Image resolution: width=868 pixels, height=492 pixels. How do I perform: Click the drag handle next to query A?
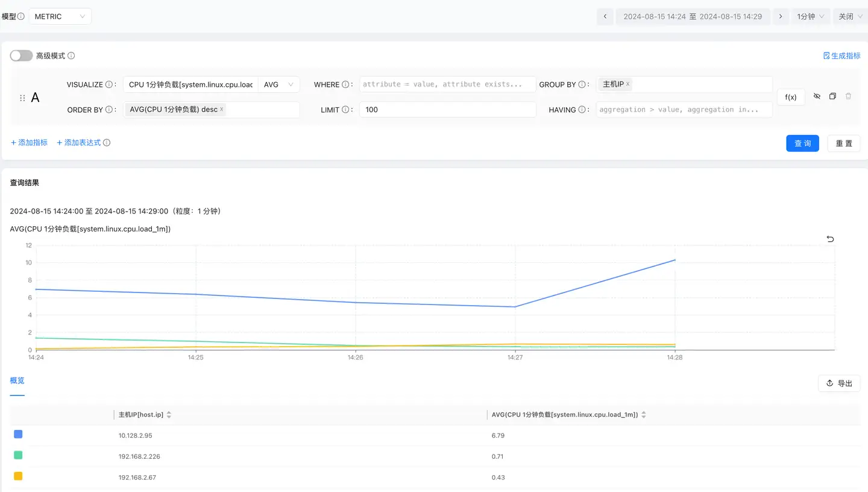click(22, 98)
